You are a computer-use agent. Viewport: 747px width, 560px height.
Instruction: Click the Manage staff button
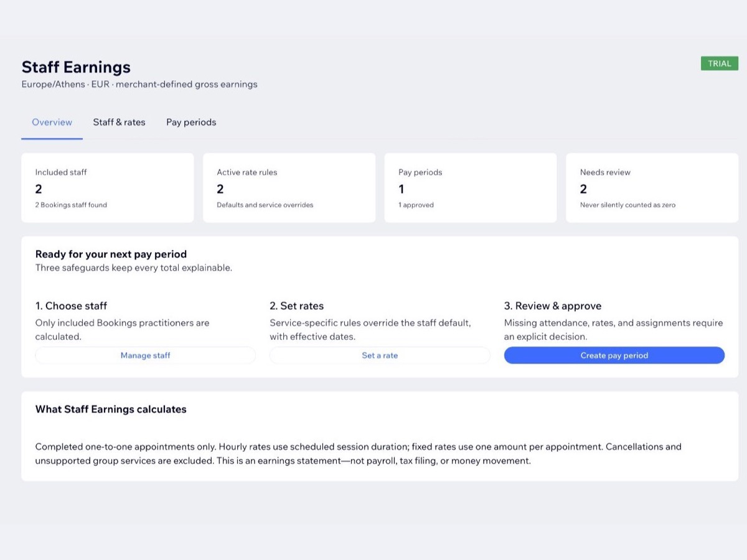coord(145,355)
